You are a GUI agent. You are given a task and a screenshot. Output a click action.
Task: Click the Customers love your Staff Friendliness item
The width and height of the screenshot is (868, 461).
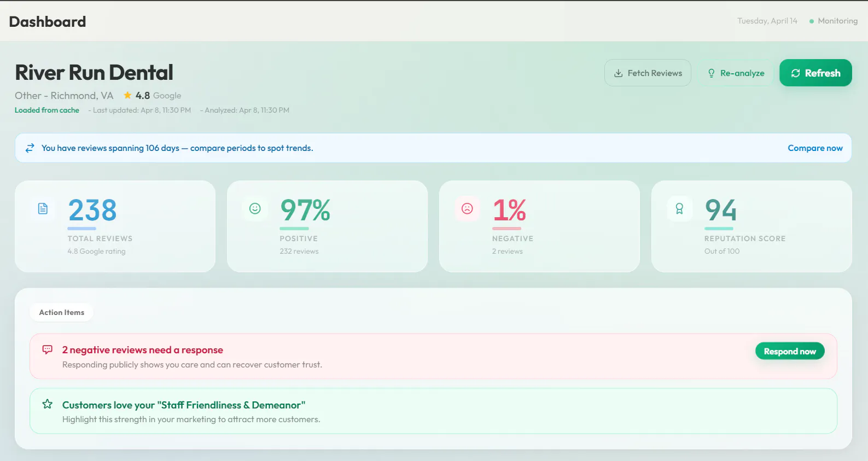click(433, 411)
